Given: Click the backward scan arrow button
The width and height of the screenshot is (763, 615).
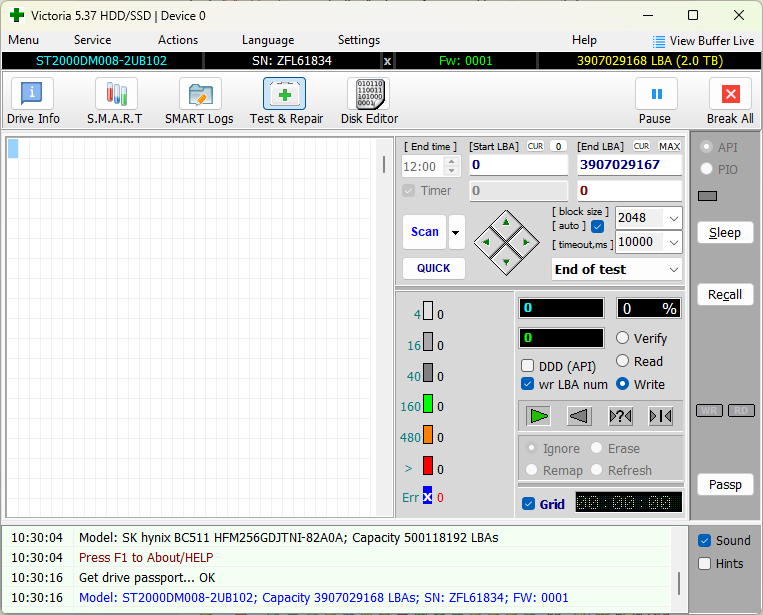Looking at the screenshot, I should [579, 416].
